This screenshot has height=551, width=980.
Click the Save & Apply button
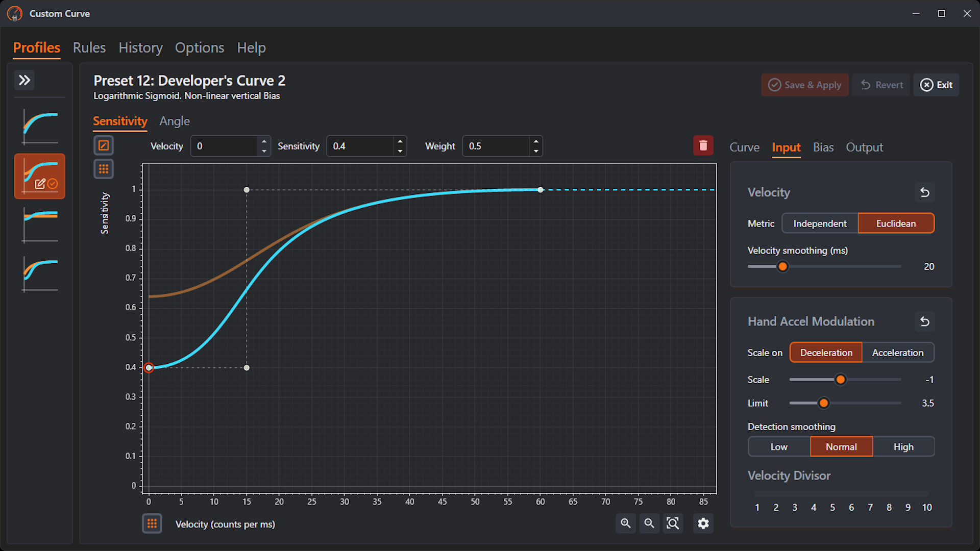pos(804,85)
